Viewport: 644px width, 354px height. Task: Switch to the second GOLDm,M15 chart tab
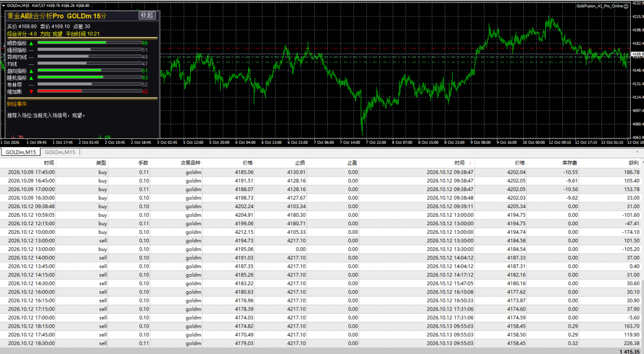click(x=60, y=152)
